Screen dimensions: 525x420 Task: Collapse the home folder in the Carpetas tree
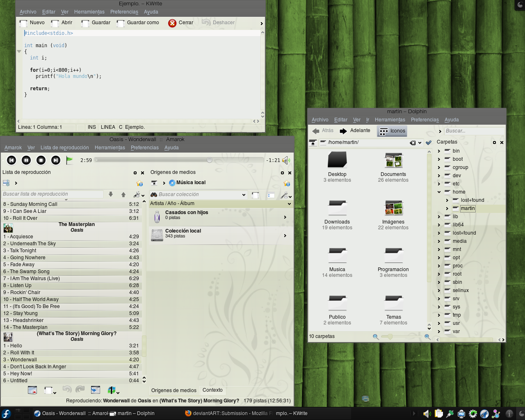pyautogui.click(x=439, y=192)
